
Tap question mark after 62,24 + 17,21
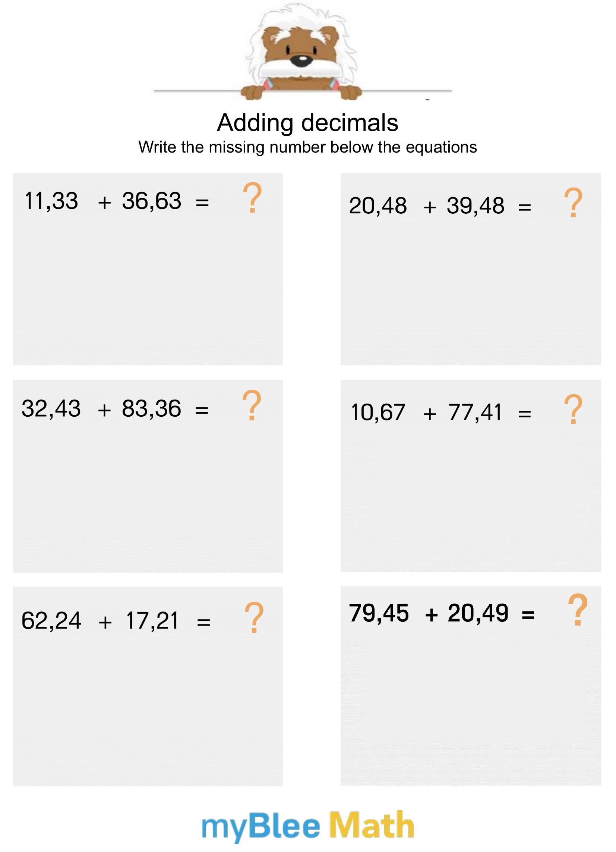(x=254, y=618)
